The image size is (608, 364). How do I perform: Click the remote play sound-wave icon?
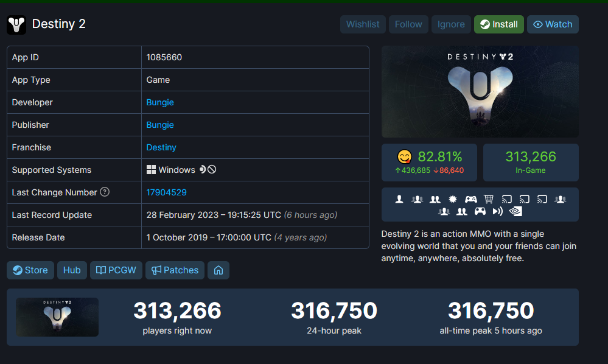[498, 212]
